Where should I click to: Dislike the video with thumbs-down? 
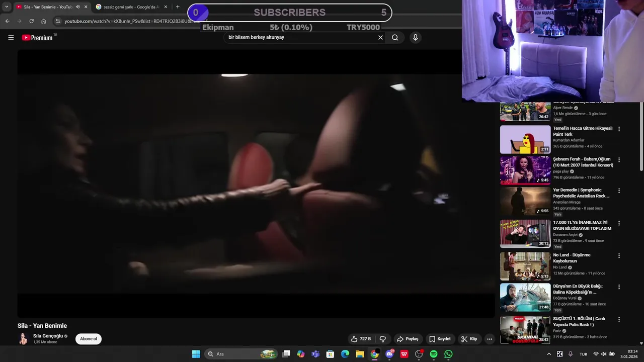click(383, 339)
